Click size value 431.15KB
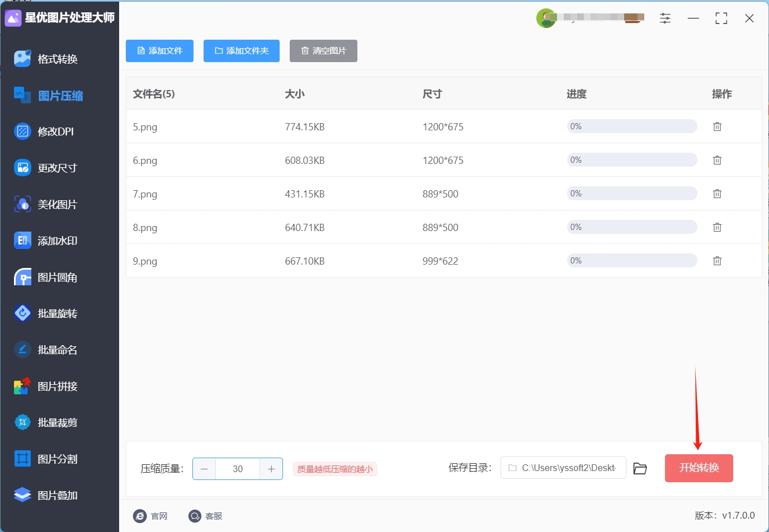The image size is (769, 532). 305,194
